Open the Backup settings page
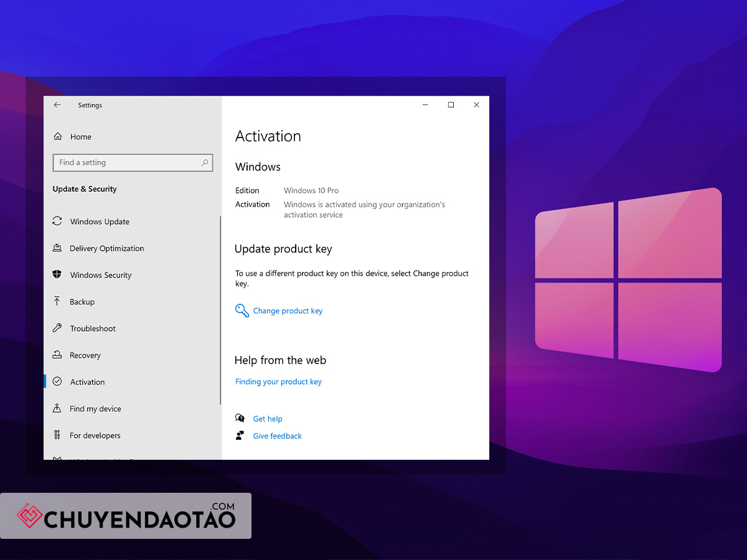Viewport: 747px width, 560px height. (82, 302)
